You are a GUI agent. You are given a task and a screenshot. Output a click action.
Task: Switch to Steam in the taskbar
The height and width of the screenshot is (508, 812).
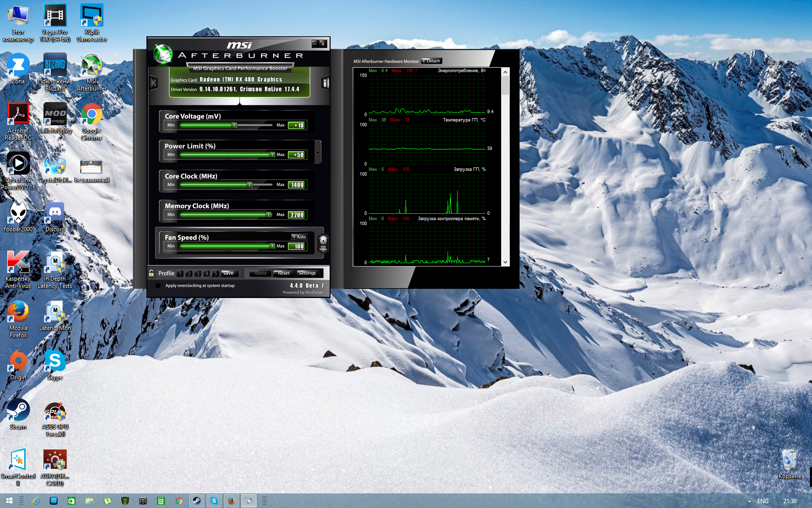pos(196,501)
